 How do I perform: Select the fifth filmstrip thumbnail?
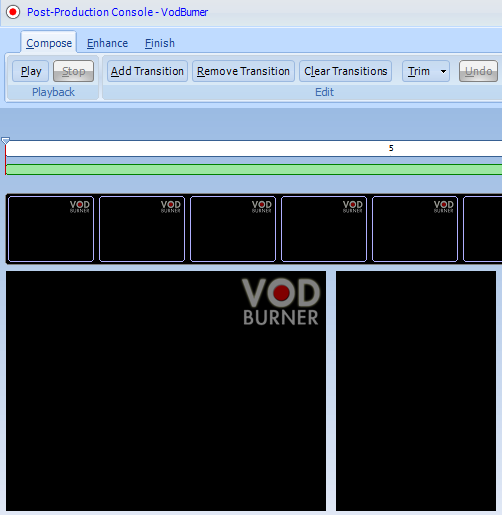[x=415, y=229]
